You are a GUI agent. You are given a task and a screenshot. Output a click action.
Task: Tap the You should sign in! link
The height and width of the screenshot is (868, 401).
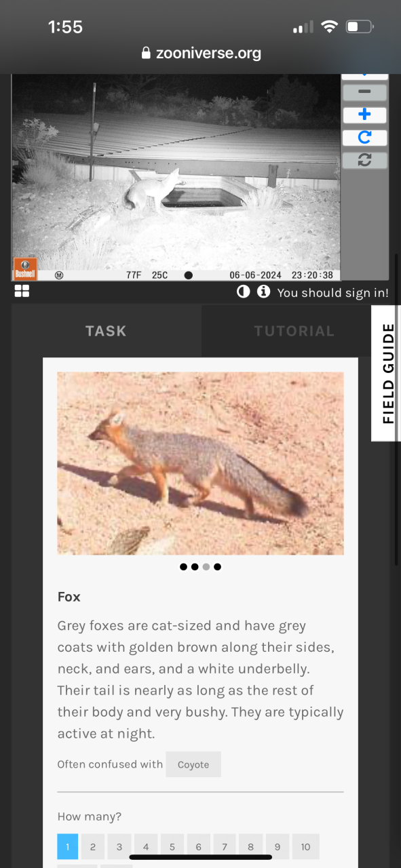pyautogui.click(x=333, y=293)
